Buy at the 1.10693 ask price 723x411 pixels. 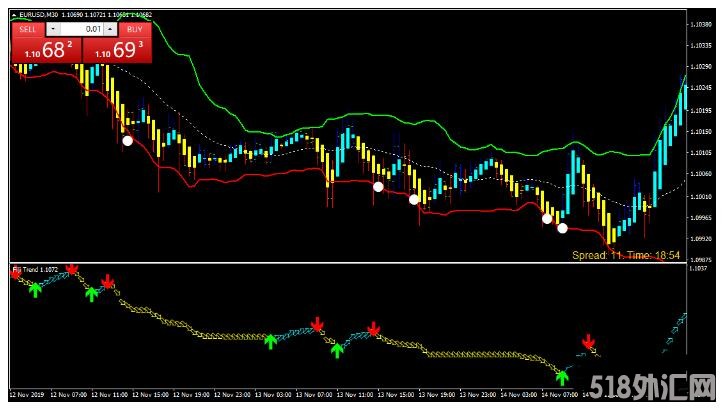tap(115, 49)
